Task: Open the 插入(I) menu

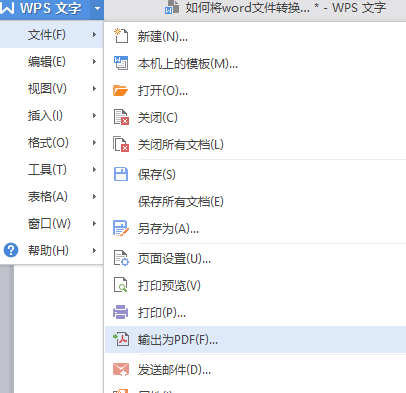Action: coord(51,115)
